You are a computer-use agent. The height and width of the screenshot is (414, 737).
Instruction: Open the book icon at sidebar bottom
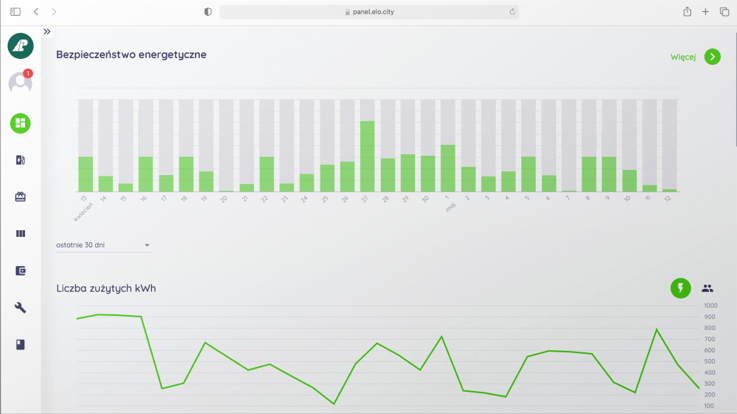pos(20,345)
